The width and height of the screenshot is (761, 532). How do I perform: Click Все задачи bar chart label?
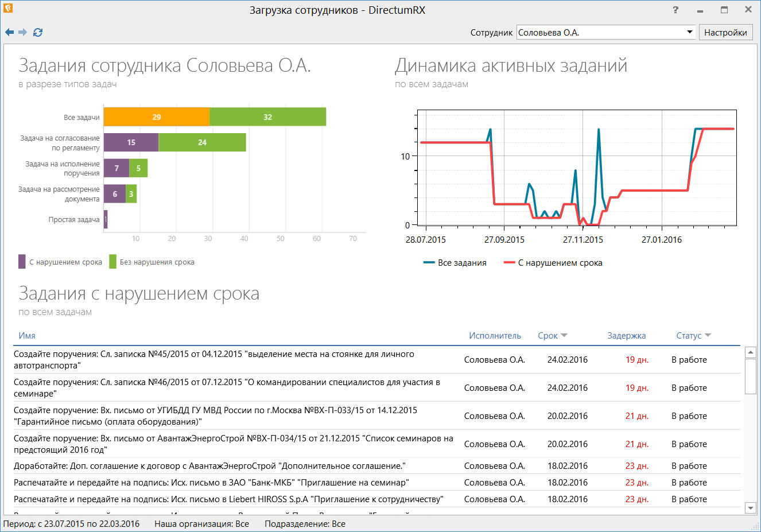click(81, 118)
